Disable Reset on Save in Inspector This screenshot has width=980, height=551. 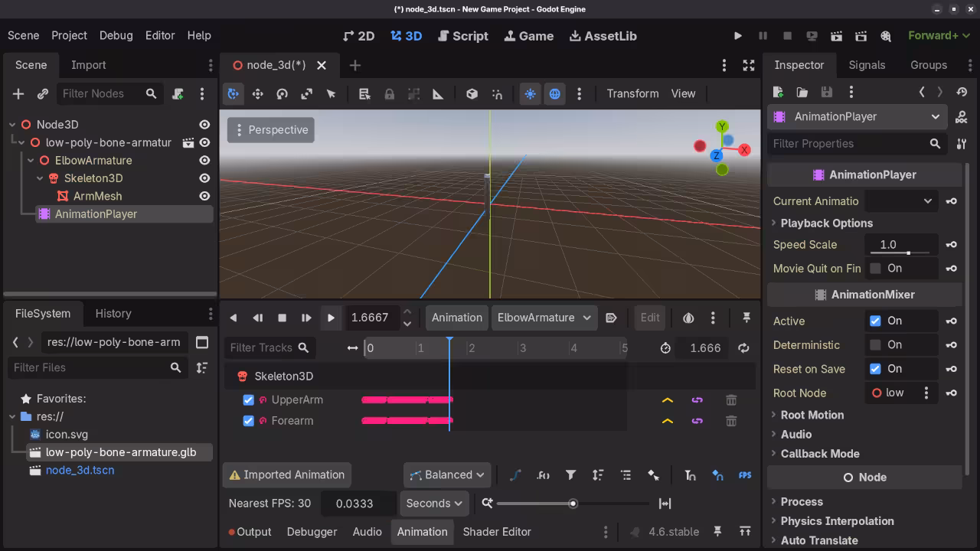877,369
